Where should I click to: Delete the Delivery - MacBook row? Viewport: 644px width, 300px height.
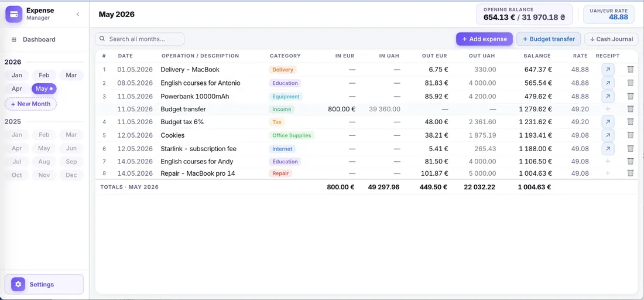pyautogui.click(x=631, y=70)
